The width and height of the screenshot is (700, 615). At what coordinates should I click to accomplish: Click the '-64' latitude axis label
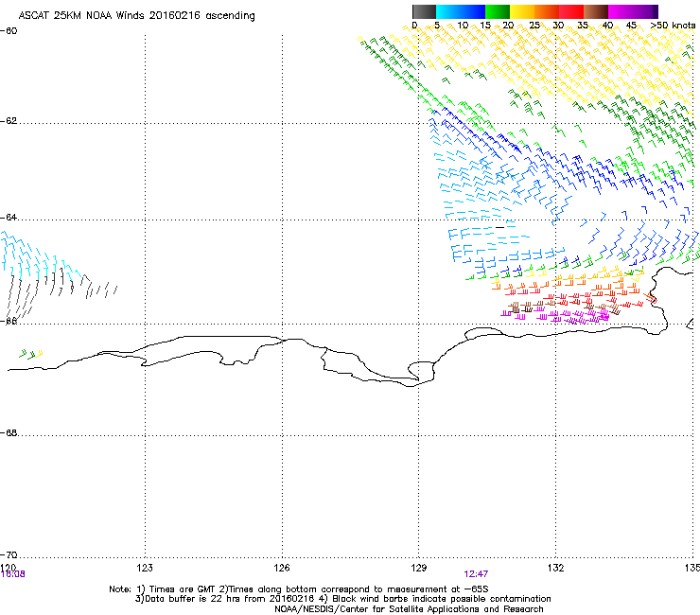[9, 218]
